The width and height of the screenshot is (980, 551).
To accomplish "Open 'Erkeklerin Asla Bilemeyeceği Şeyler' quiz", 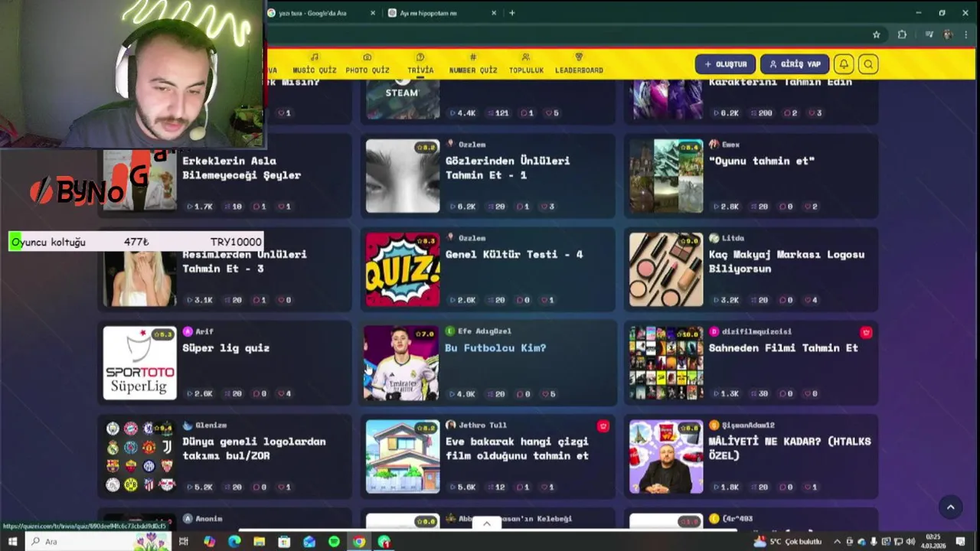I will 241,168.
